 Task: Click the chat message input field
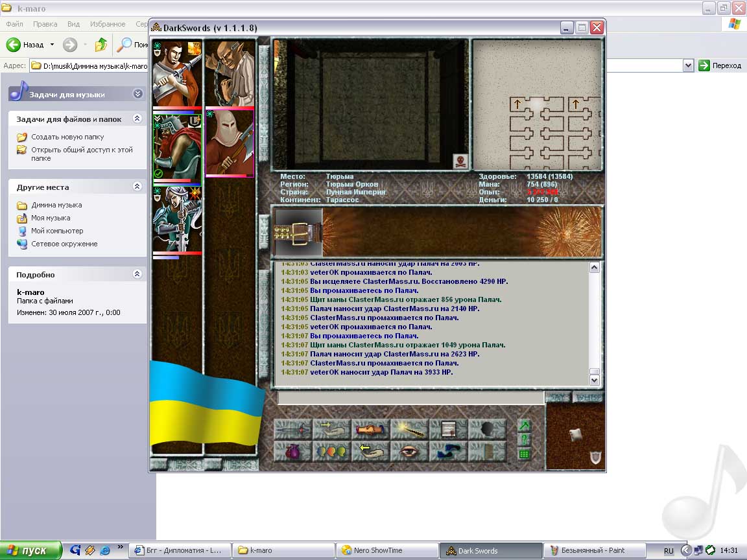(x=410, y=397)
